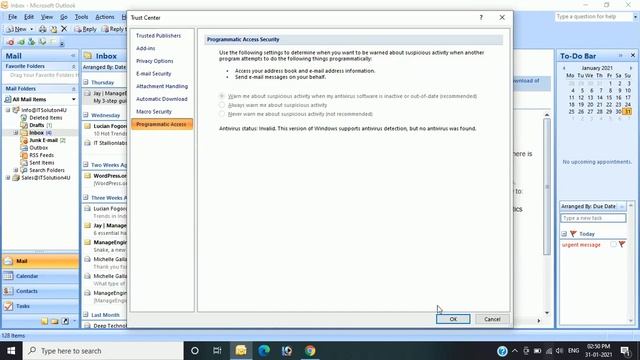
Task: Tick the urgent message task checkbox
Action: coord(613,244)
